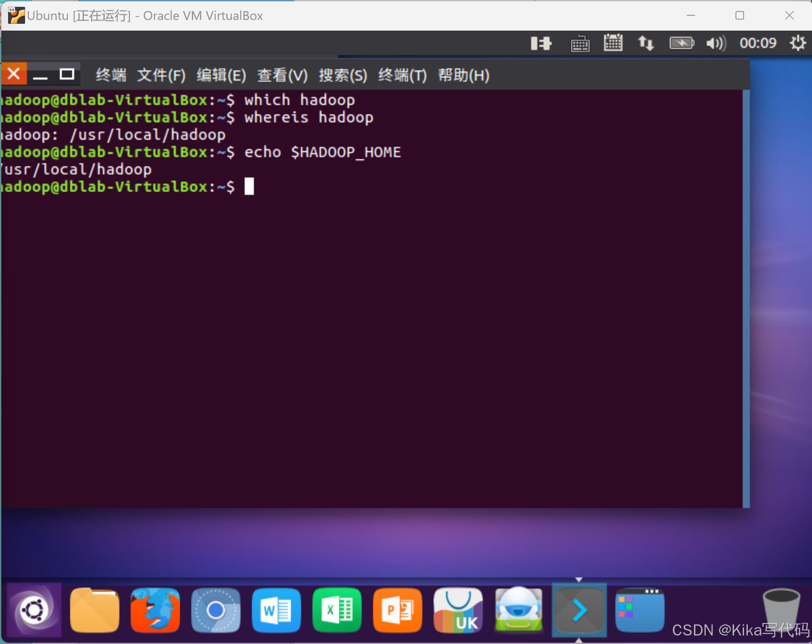Click the clock showing 00:09

pos(758,43)
